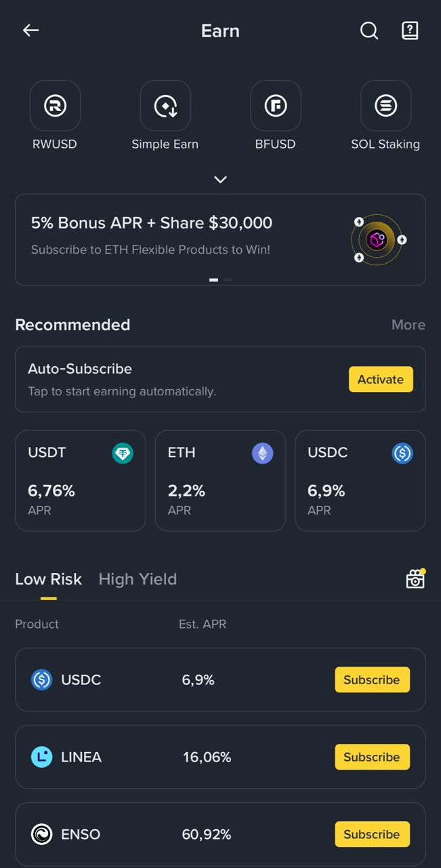Image resolution: width=441 pixels, height=868 pixels.
Task: Go back using the arrow icon
Action: pos(30,30)
